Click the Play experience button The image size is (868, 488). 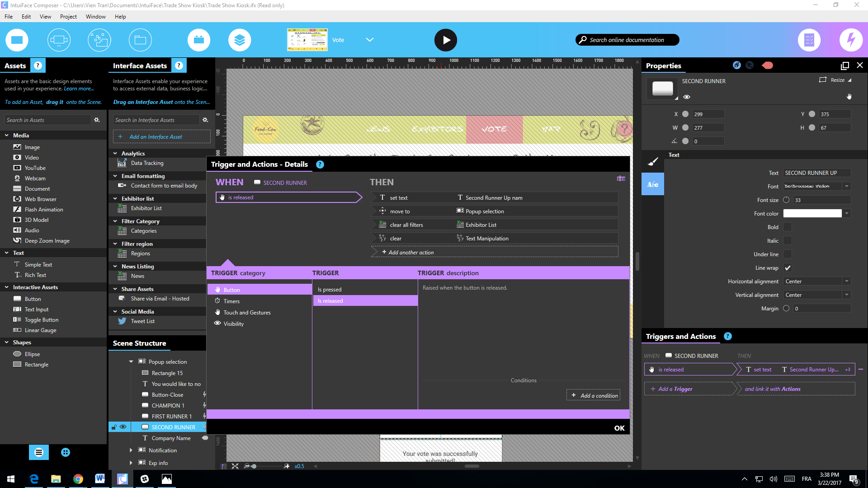(x=445, y=40)
